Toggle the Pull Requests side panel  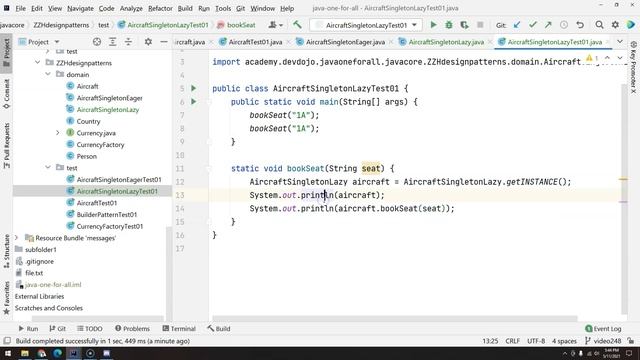7,146
